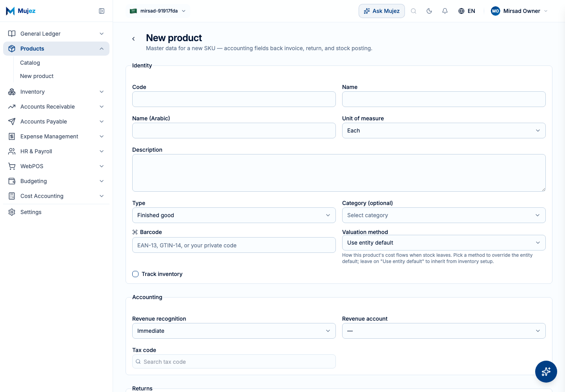Click the Search tax code field

click(x=234, y=361)
